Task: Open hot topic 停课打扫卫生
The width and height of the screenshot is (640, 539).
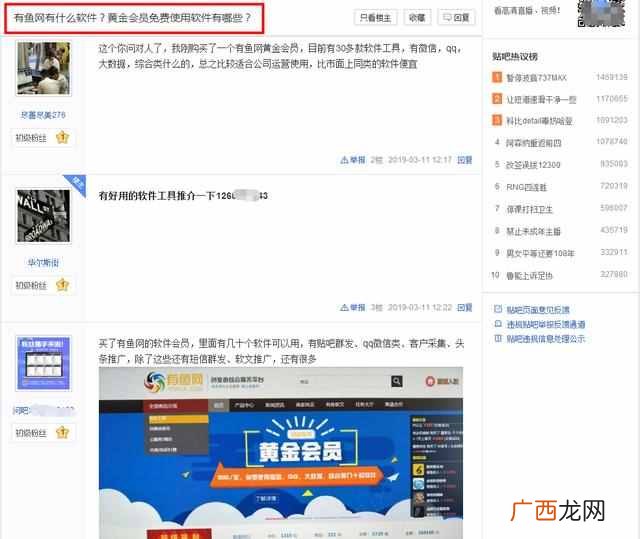Action: [529, 209]
